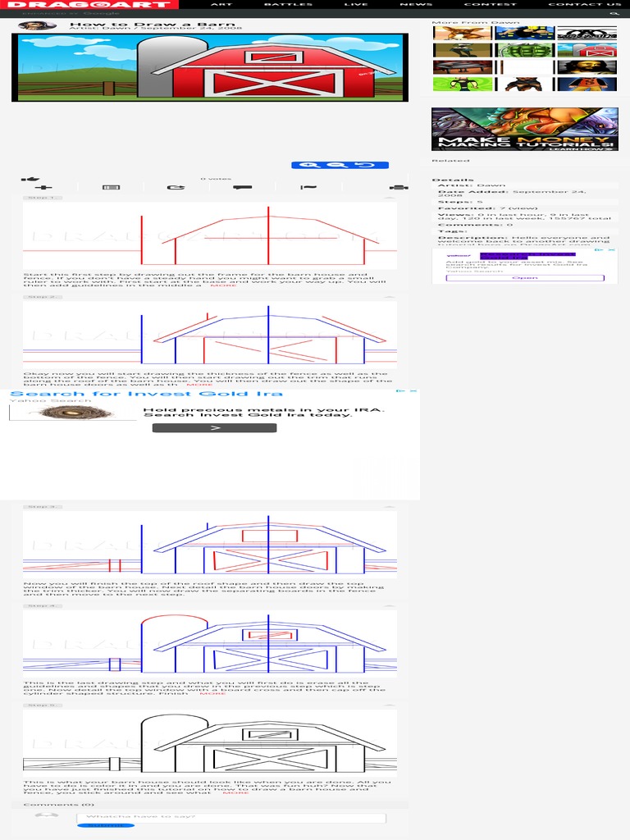The image size is (630, 840).
Task: Open the bird nest image in the ad
Action: (x=73, y=413)
